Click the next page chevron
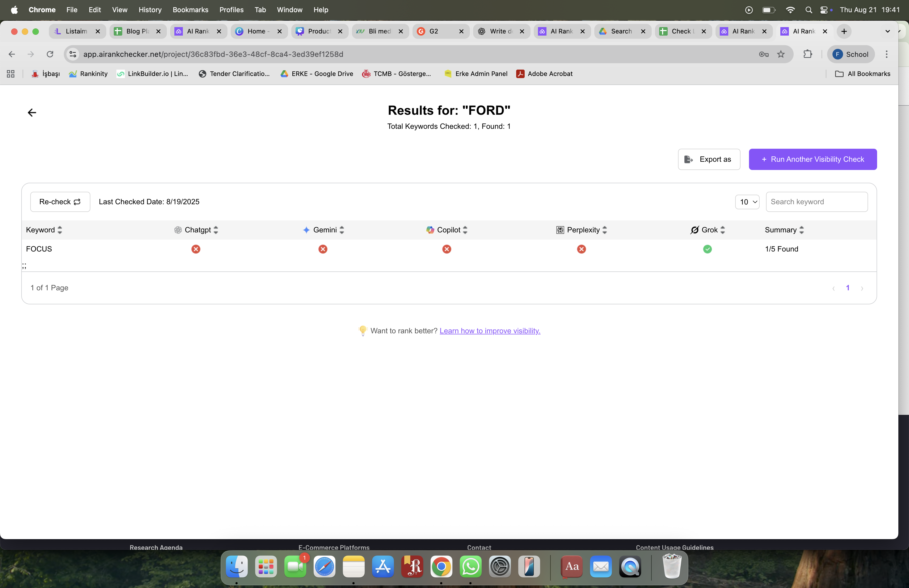 pyautogui.click(x=862, y=288)
